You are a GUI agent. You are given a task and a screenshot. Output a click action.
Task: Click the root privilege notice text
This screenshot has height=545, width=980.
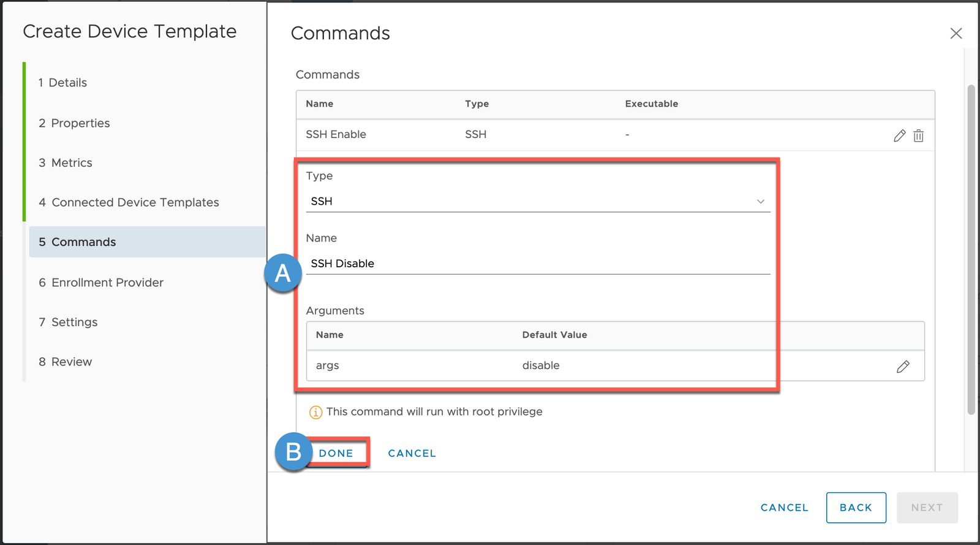tap(434, 411)
